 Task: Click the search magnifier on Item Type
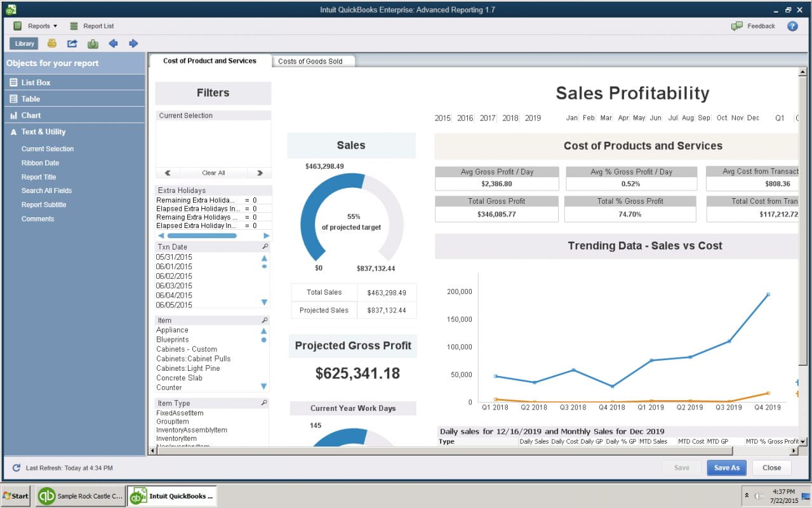(265, 403)
